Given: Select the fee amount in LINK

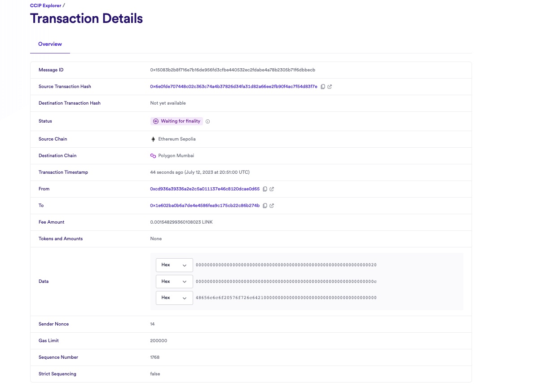Looking at the screenshot, I should pyautogui.click(x=181, y=222).
